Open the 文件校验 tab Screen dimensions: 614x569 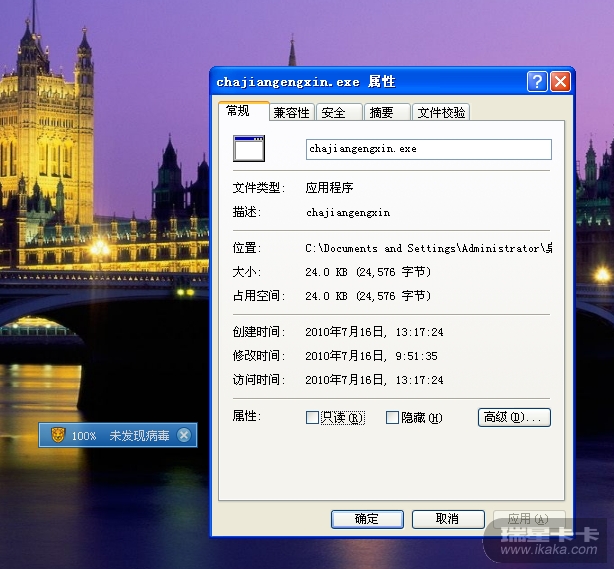pyautogui.click(x=441, y=112)
